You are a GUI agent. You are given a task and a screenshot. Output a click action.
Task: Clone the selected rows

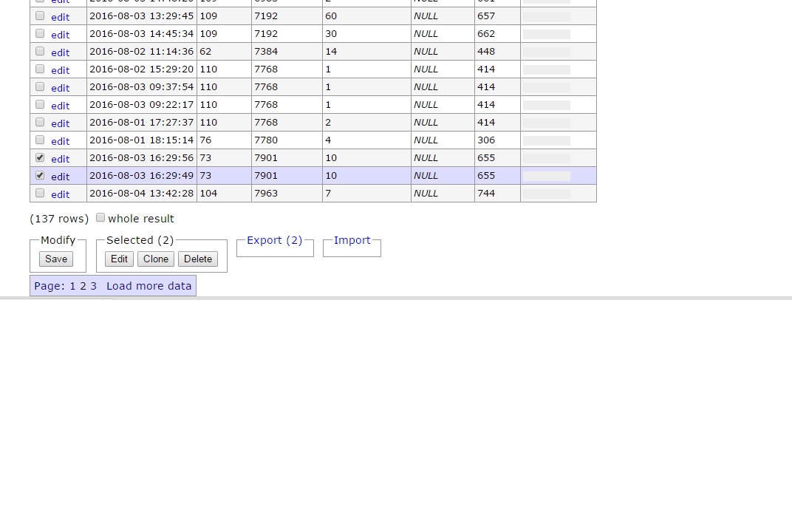pyautogui.click(x=156, y=259)
